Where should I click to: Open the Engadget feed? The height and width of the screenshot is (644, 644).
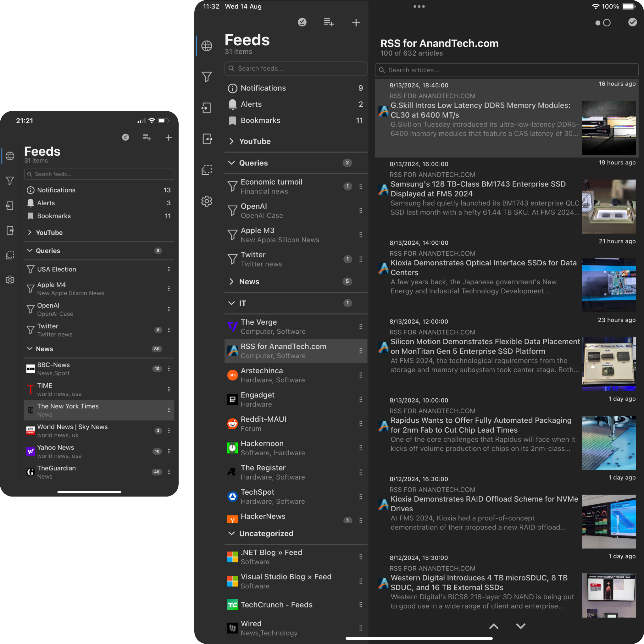point(296,399)
